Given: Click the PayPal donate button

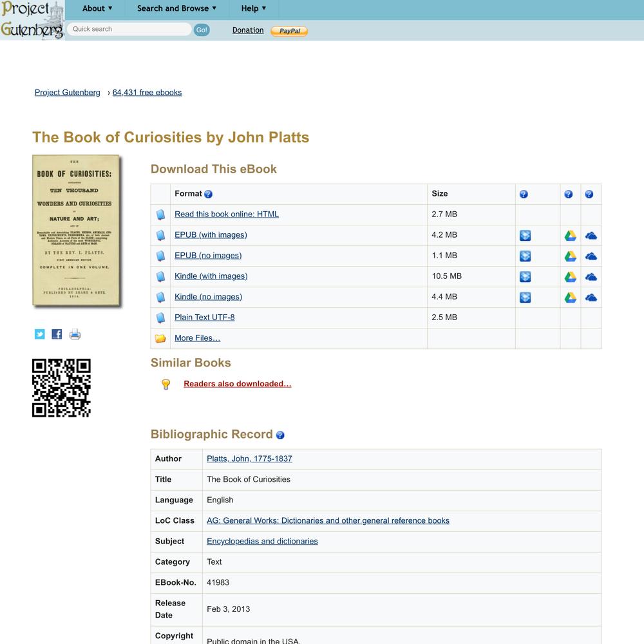Looking at the screenshot, I should coord(289,31).
